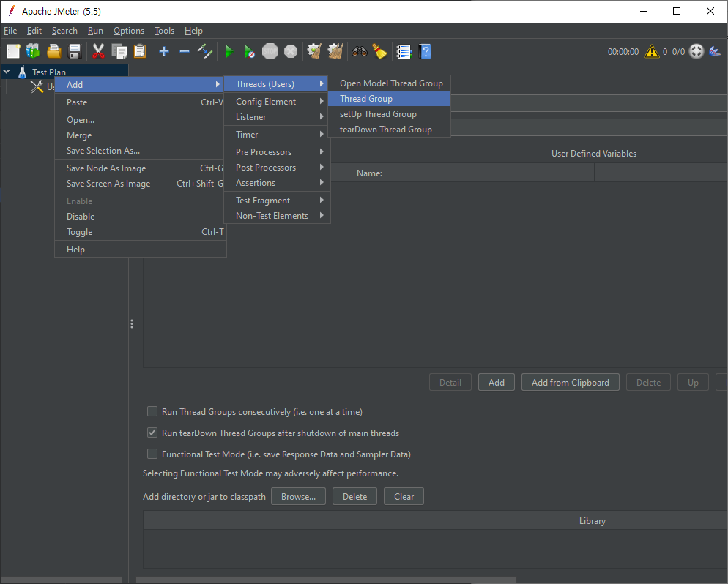Viewport: 728px width, 584px height.
Task: Click the Open file folder icon
Action: coord(54,51)
